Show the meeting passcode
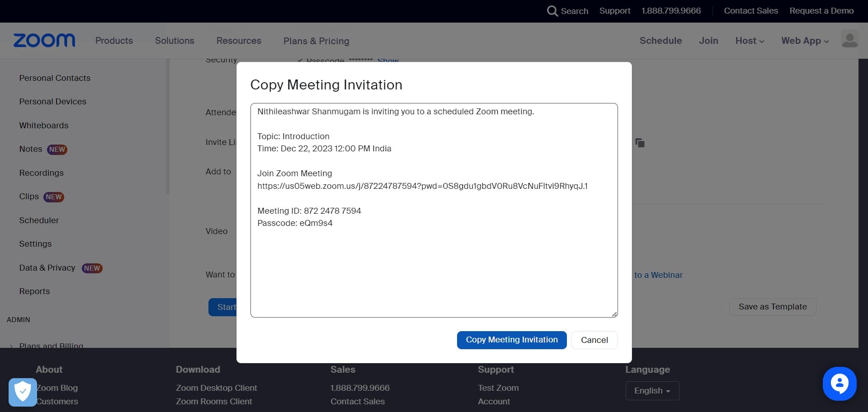Screen dimensions: 868x412 pos(388,61)
